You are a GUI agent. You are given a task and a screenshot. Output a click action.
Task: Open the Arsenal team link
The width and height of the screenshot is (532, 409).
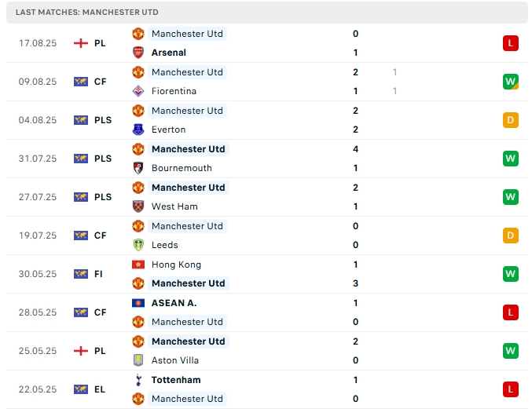168,53
